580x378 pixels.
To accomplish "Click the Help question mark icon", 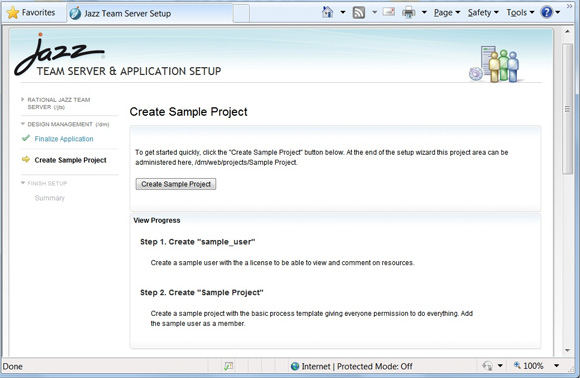I will [x=546, y=13].
